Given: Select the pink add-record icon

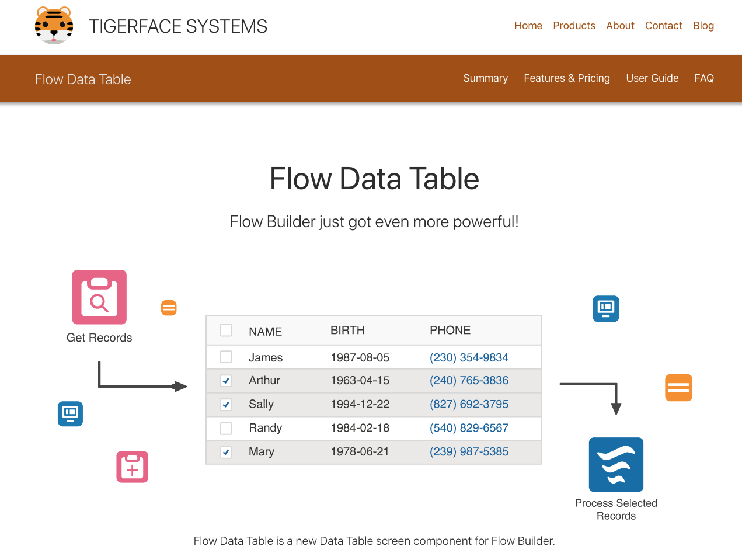Looking at the screenshot, I should 132,466.
